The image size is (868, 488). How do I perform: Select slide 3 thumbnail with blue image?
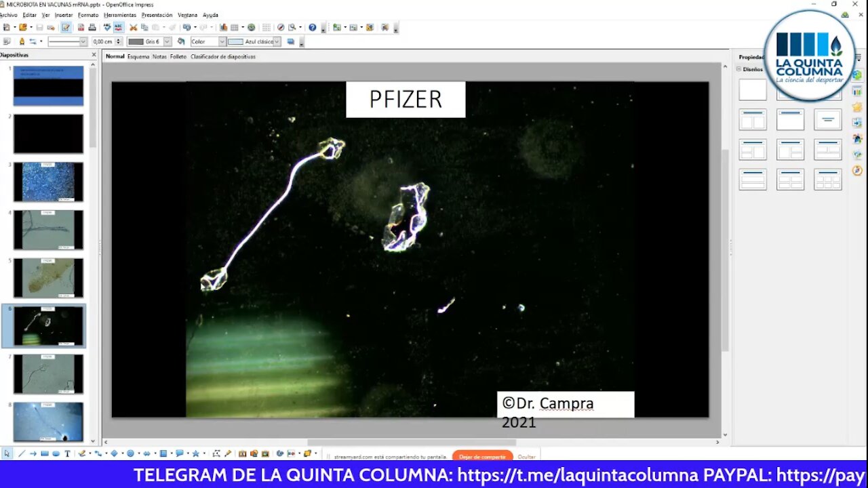tap(48, 182)
